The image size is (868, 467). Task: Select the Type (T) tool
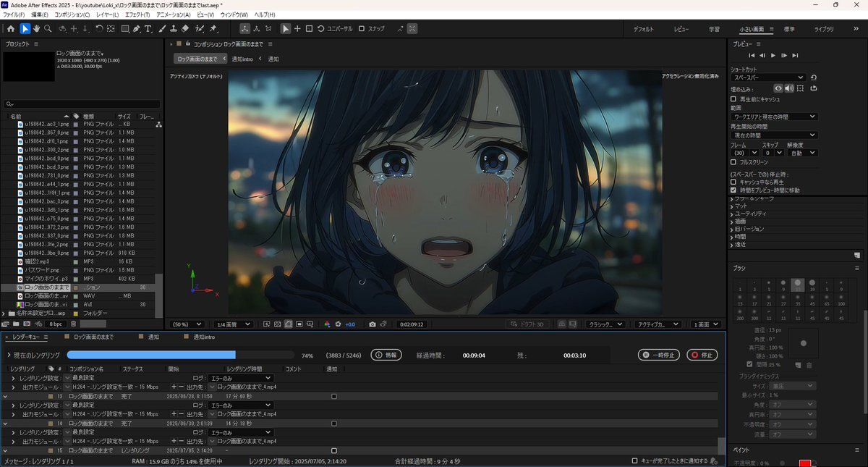click(x=148, y=29)
